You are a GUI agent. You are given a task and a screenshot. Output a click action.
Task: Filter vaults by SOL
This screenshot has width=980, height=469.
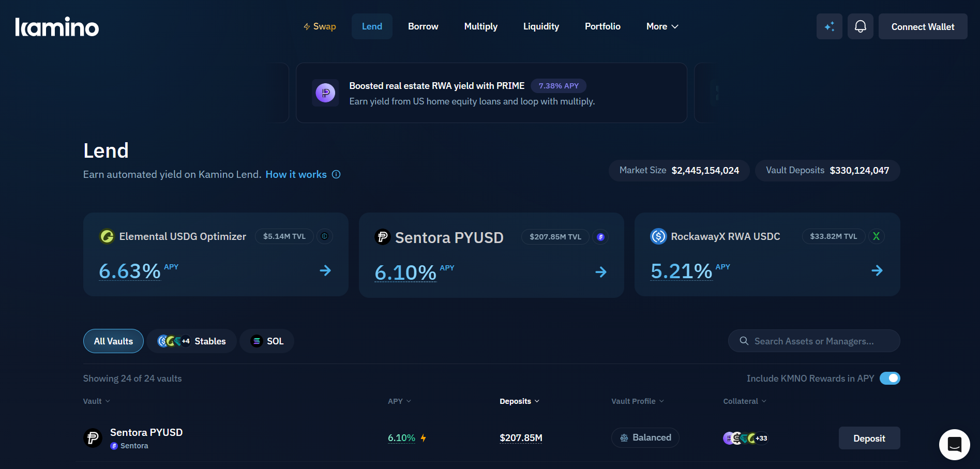click(267, 341)
